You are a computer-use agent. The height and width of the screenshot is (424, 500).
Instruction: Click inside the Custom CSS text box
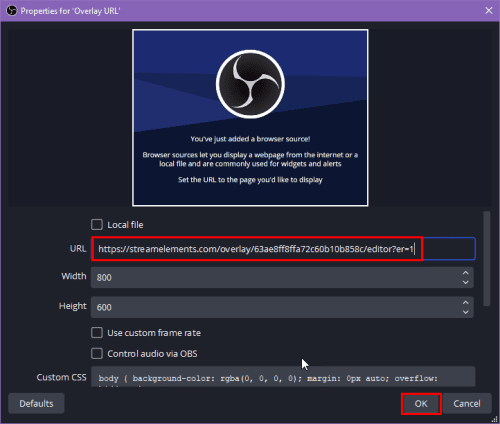pos(283,377)
